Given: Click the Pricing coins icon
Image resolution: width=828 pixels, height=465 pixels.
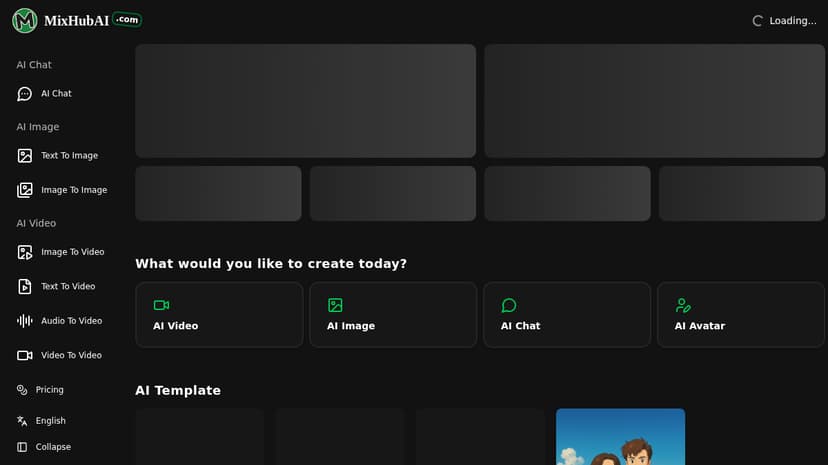Looking at the screenshot, I should (x=22, y=390).
